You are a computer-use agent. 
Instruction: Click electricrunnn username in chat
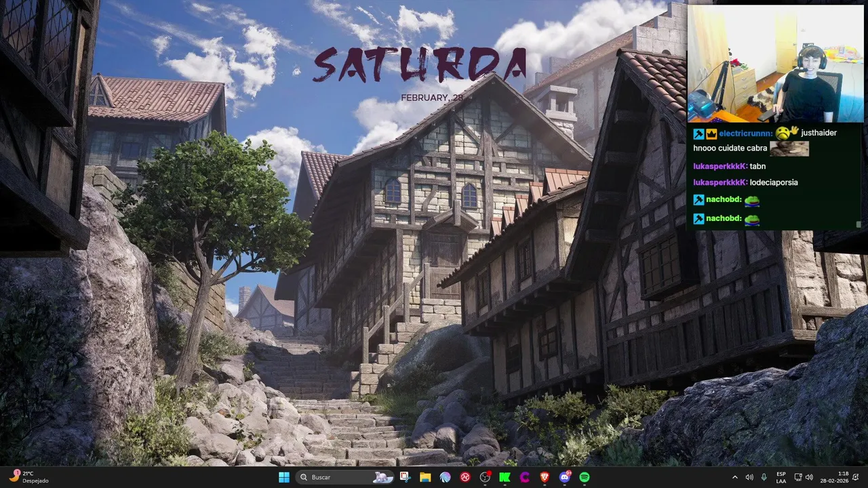tap(745, 134)
